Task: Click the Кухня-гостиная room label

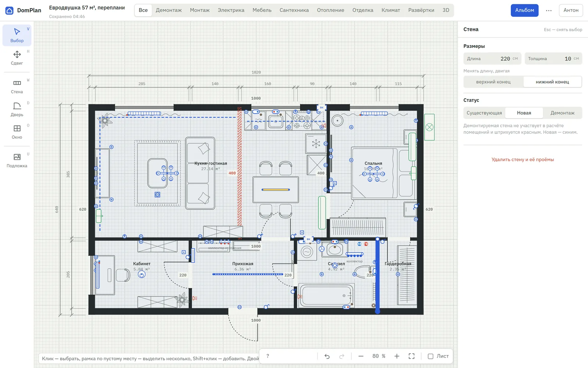Action: click(211, 163)
